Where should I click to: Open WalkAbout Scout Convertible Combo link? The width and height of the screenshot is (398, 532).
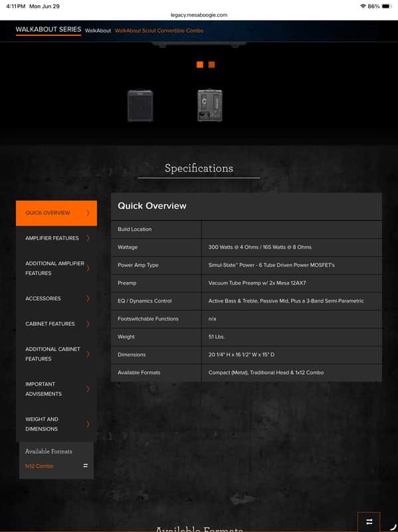click(x=159, y=31)
